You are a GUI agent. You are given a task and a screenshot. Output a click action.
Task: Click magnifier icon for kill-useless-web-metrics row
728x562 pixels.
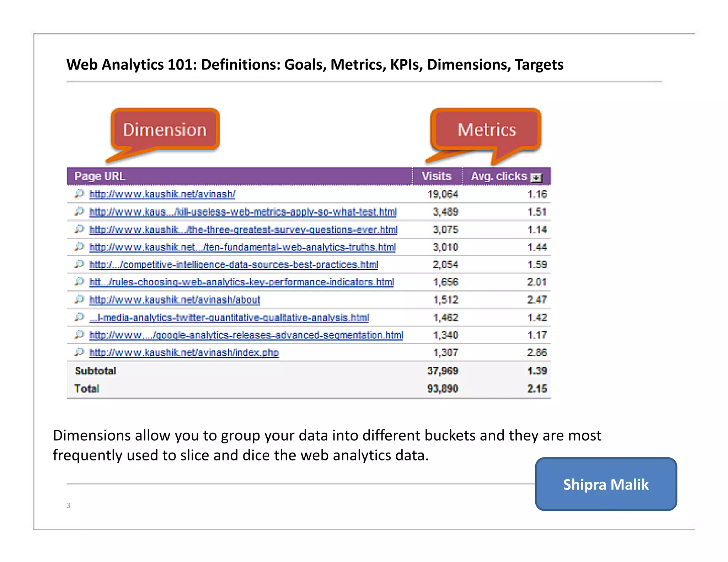click(79, 212)
